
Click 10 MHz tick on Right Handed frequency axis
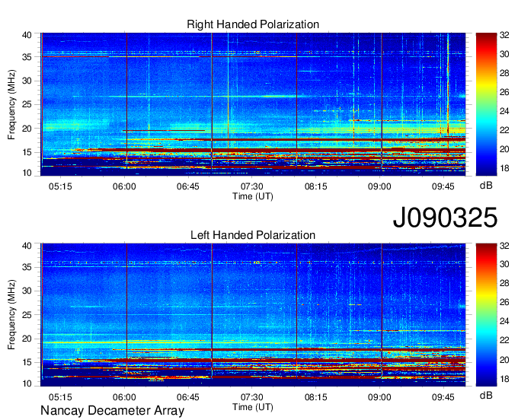[27, 173]
